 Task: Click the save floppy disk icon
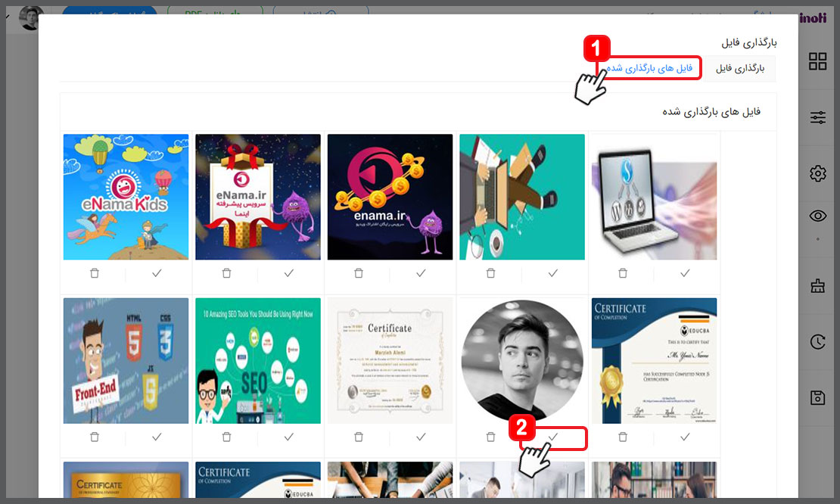click(817, 398)
